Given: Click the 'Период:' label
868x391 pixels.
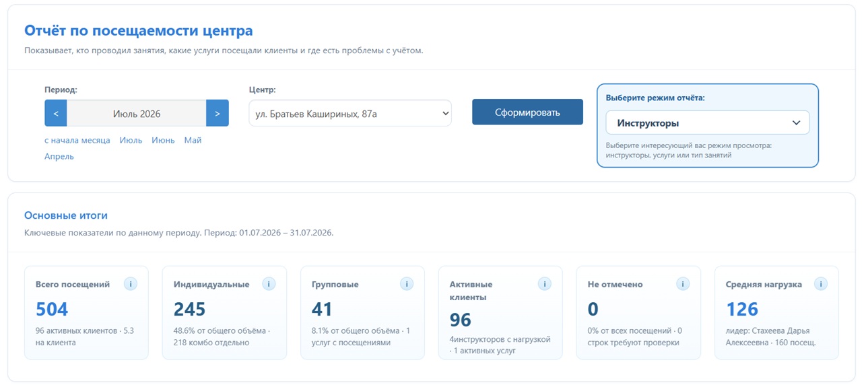Looking at the screenshot, I should [x=61, y=90].
